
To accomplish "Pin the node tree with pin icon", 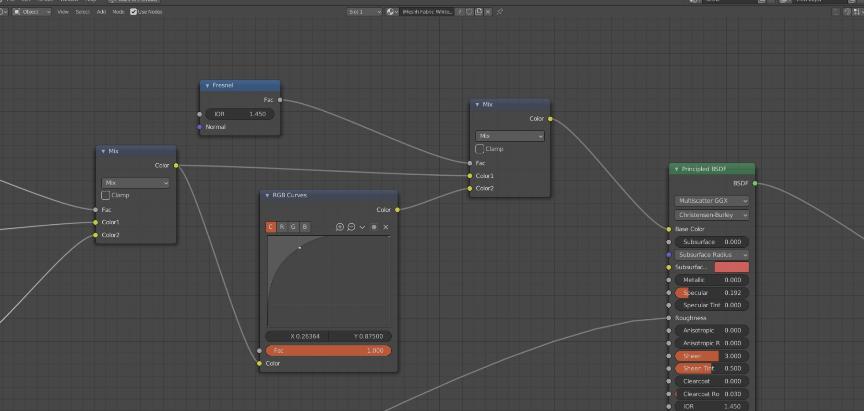I will [500, 12].
